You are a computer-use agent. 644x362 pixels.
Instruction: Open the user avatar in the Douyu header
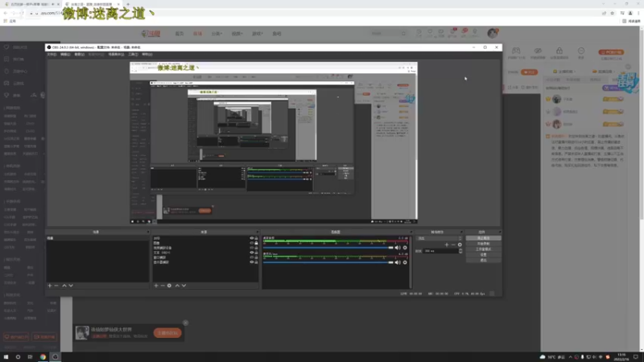(492, 33)
